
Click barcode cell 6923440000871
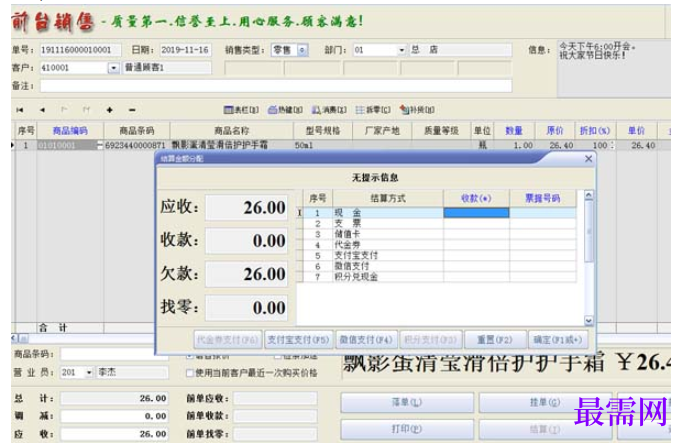pos(136,145)
